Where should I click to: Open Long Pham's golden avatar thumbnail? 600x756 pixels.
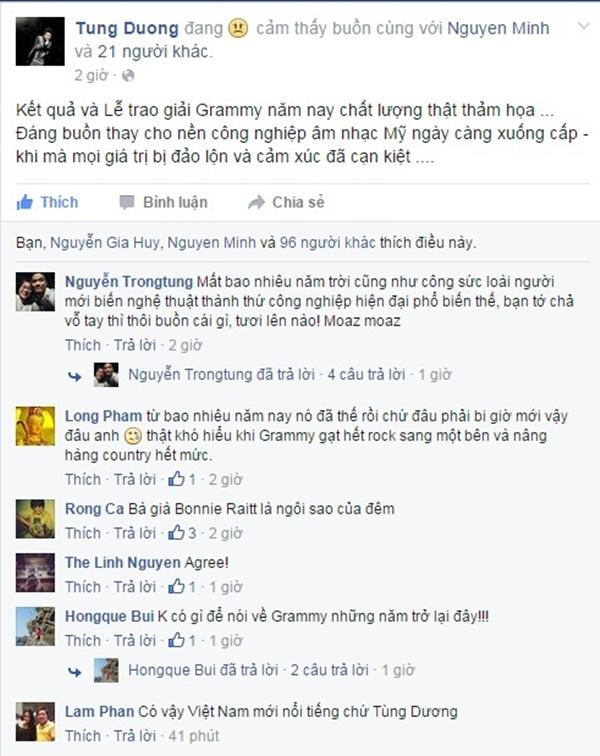click(35, 426)
